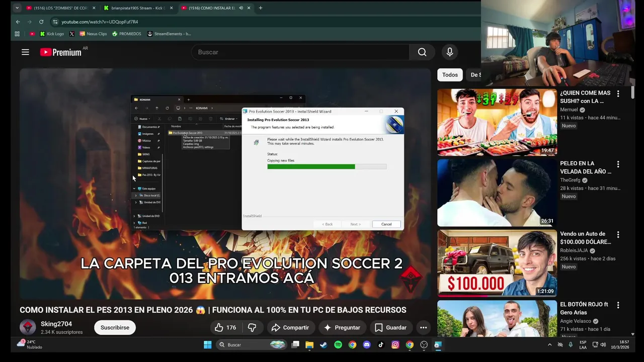
Task: Open the Kick Logo bookmark
Action: pyautogui.click(x=51, y=34)
